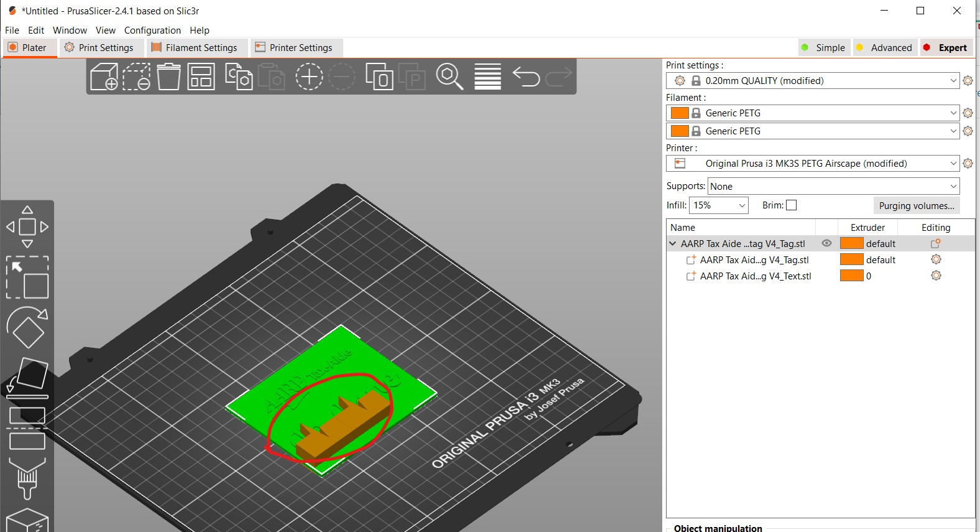Open the Configuration menu
The width and height of the screenshot is (980, 532).
(152, 30)
